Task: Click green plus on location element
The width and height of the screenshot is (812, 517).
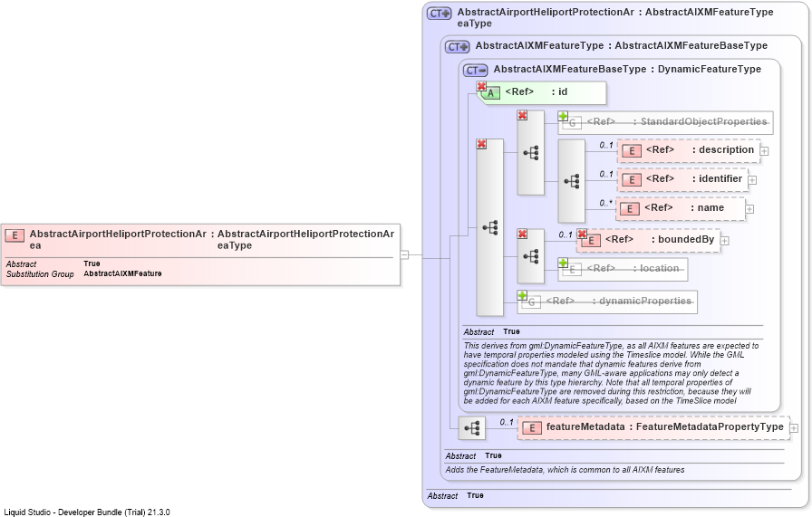Action: pyautogui.click(x=563, y=263)
